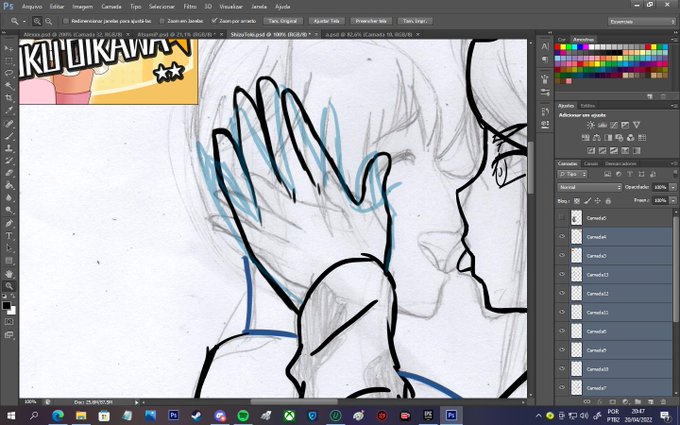
Task: Select the Horizontal Type tool
Action: [9, 236]
